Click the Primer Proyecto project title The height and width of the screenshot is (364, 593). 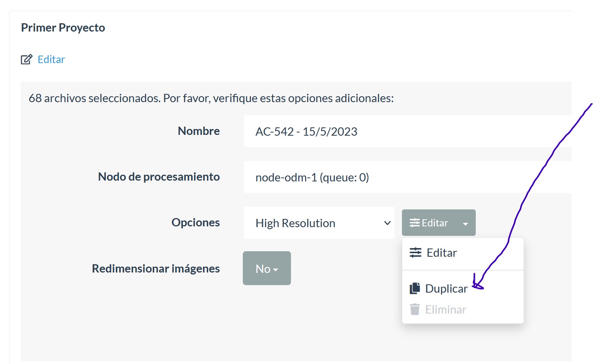[63, 27]
